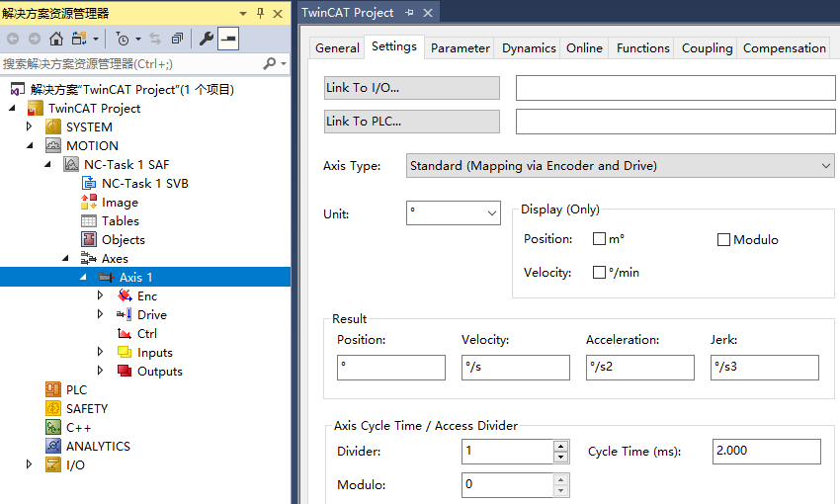Switch to the General tab

pyautogui.click(x=337, y=47)
